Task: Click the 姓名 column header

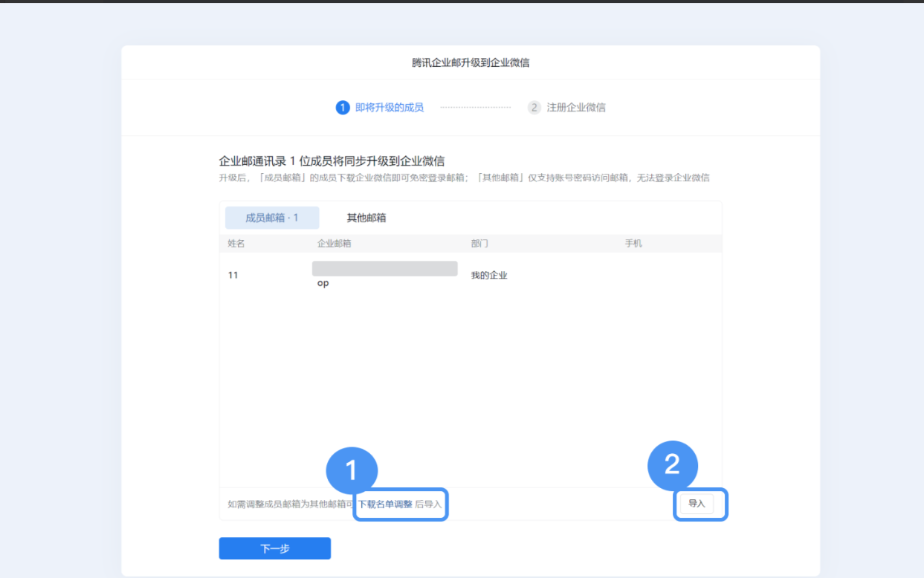Action: pyautogui.click(x=235, y=243)
